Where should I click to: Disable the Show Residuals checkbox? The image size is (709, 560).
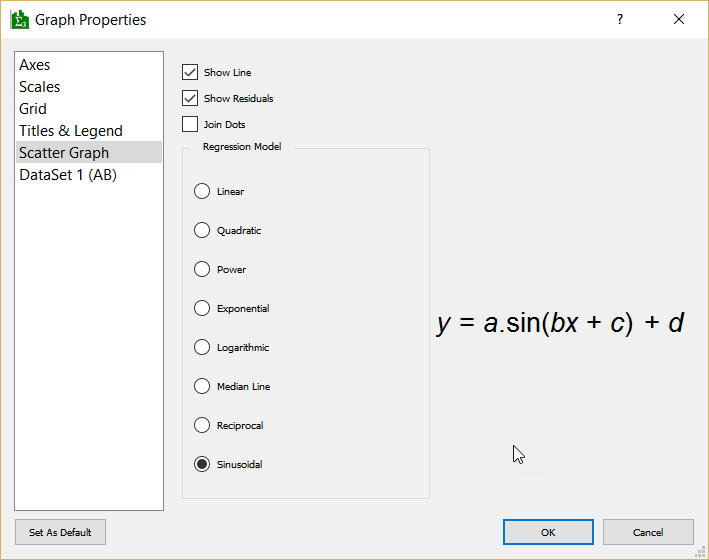pyautogui.click(x=190, y=99)
